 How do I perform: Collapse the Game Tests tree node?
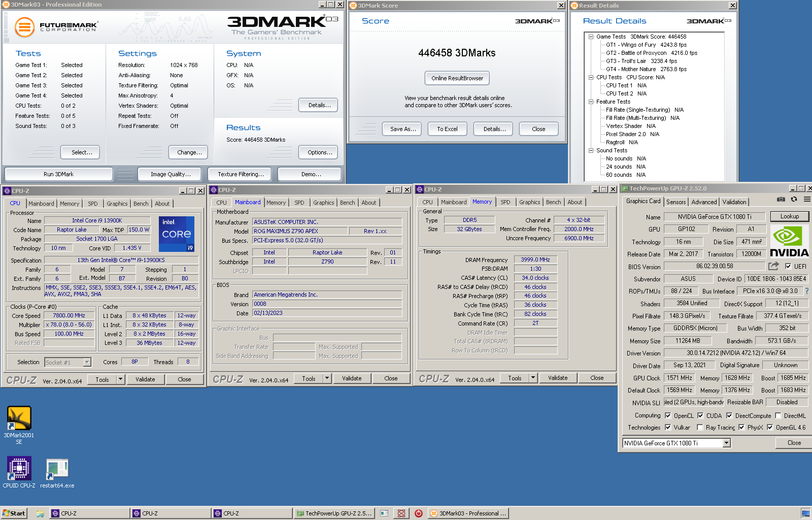tap(591, 37)
